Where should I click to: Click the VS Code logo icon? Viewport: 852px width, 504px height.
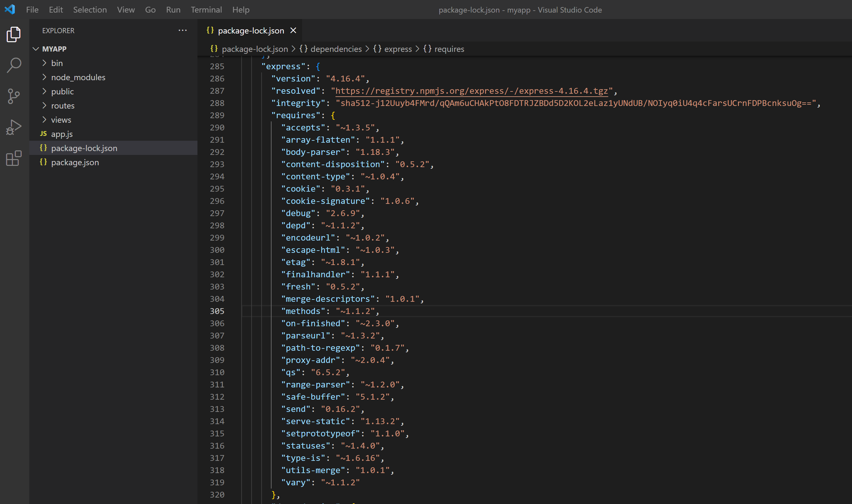pos(10,9)
